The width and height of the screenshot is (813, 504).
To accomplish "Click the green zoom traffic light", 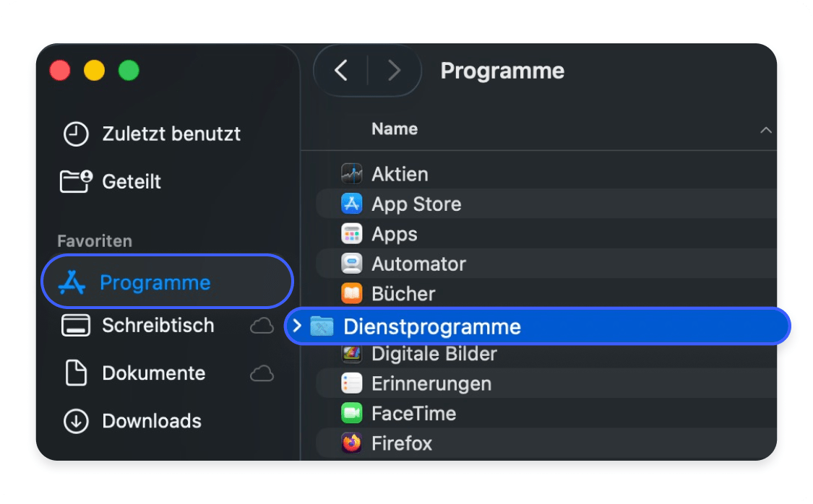I will (x=129, y=71).
